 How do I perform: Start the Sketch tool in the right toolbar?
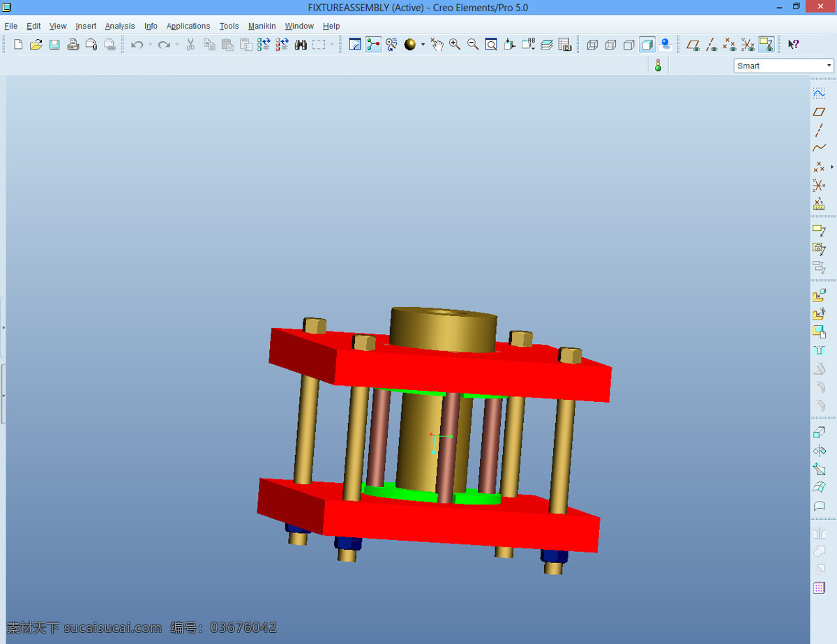click(x=819, y=93)
